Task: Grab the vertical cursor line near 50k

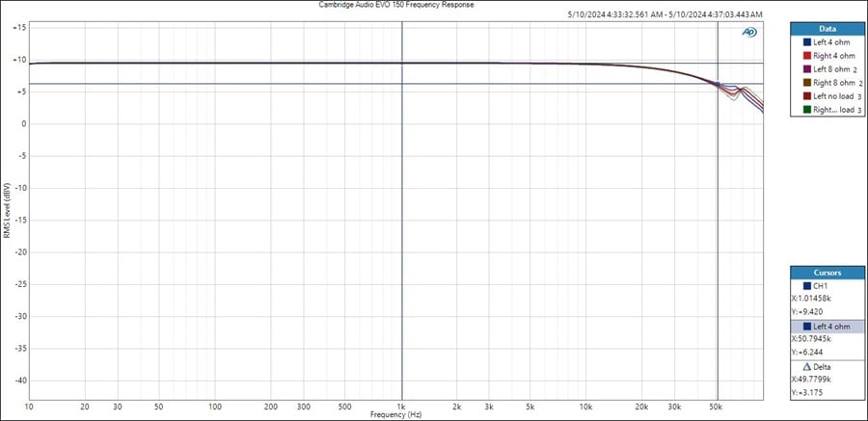Action: 718,241
